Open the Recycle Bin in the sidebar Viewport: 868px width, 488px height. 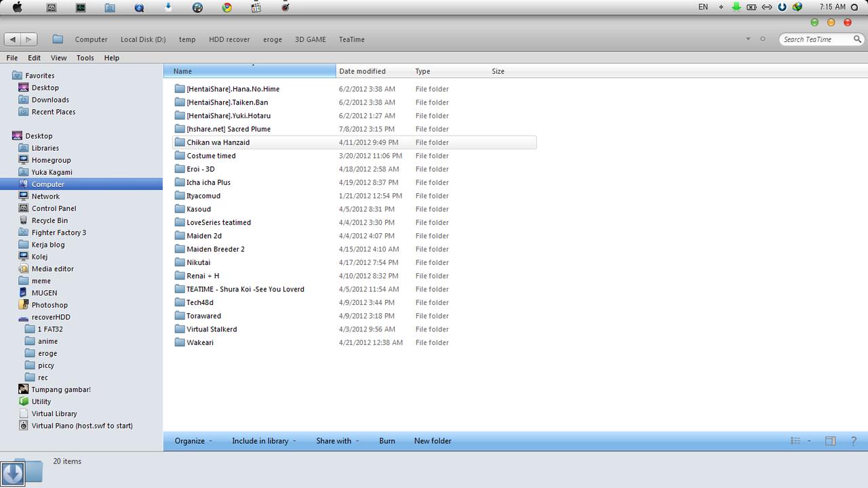tap(49, 220)
